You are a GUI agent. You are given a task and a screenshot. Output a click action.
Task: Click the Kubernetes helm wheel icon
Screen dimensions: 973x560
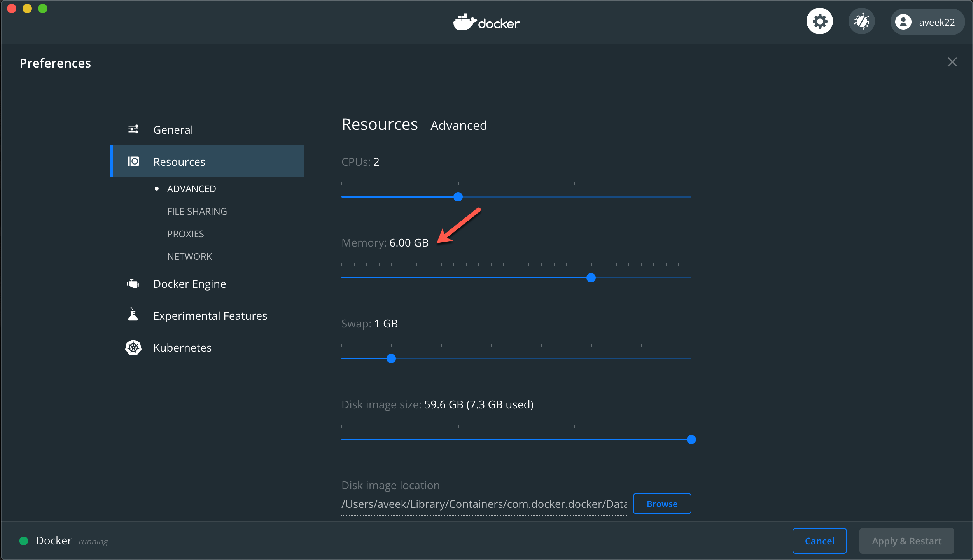point(133,347)
